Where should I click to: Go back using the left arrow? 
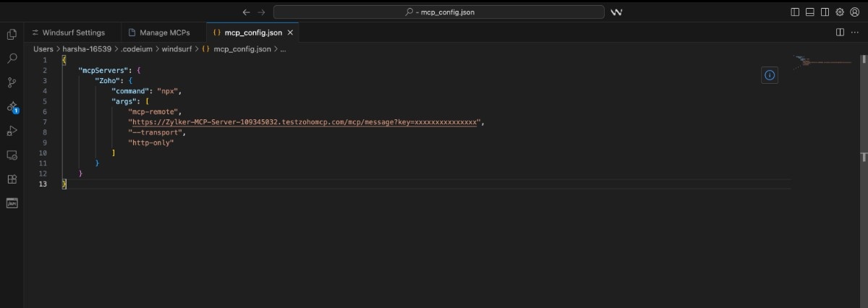pos(246,12)
